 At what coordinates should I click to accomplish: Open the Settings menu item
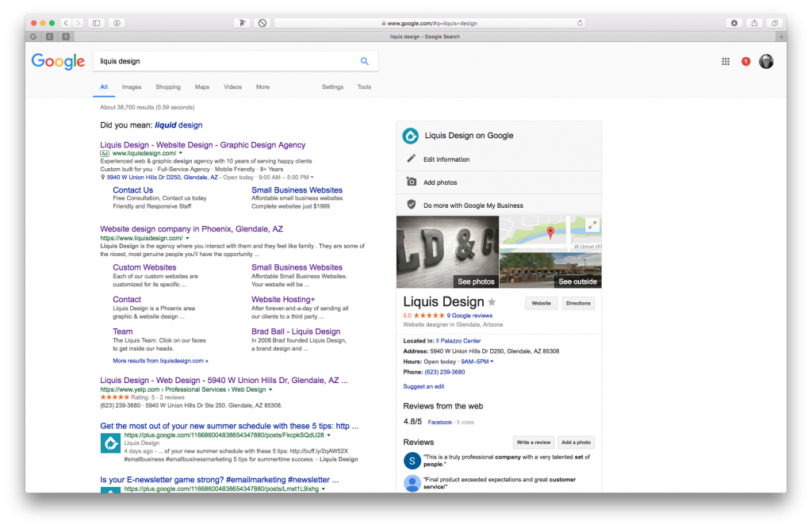tap(332, 87)
